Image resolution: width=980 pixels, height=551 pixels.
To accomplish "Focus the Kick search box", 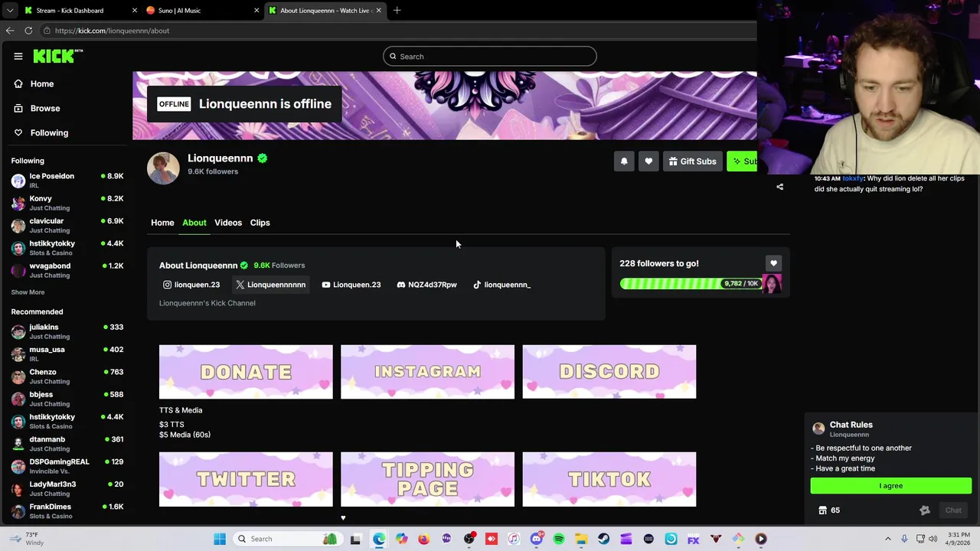I will [x=490, y=57].
